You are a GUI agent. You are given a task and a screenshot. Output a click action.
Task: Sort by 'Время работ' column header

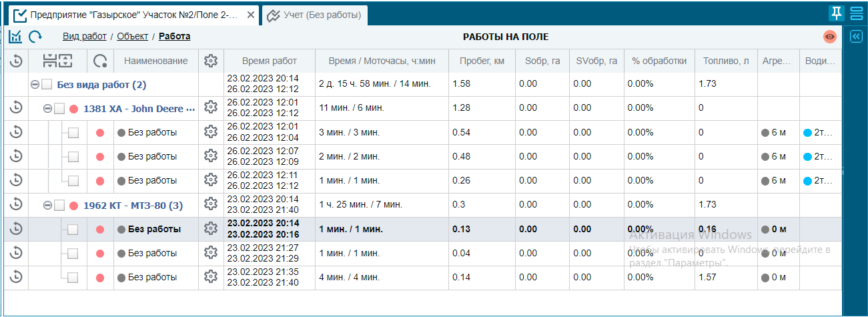coord(270,61)
